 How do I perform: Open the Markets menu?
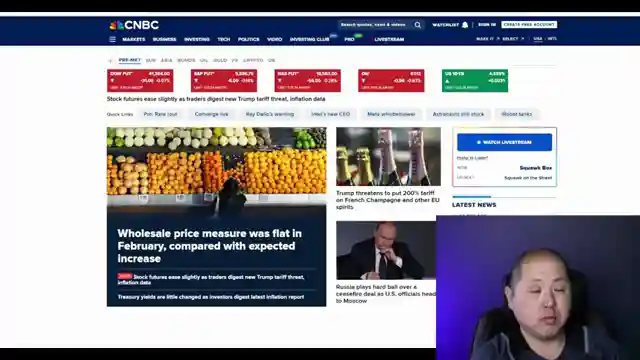tap(133, 40)
